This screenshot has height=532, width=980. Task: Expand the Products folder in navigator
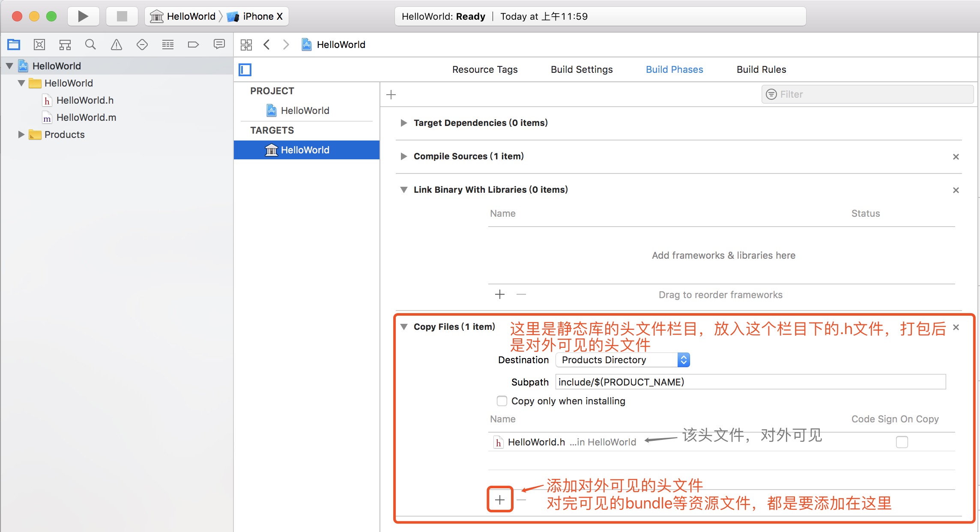click(x=21, y=134)
